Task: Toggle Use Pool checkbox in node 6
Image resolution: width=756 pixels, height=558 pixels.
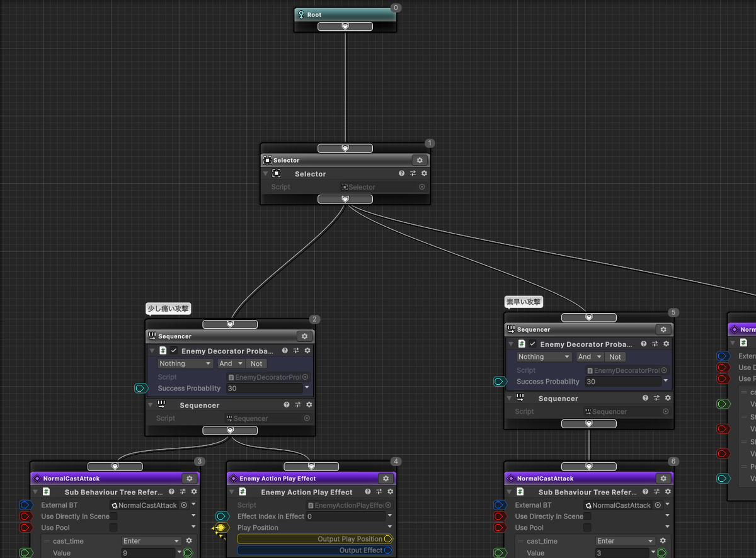Action: click(587, 528)
